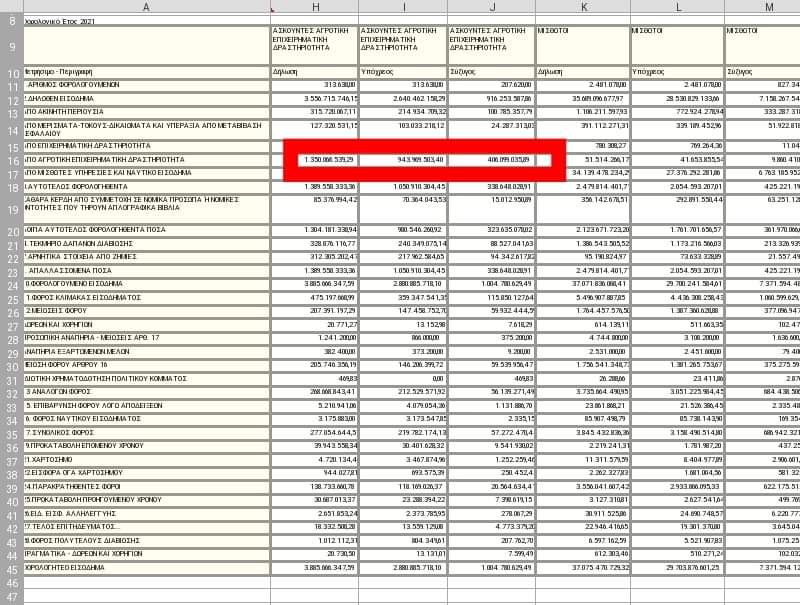Select column K header

click(583, 7)
